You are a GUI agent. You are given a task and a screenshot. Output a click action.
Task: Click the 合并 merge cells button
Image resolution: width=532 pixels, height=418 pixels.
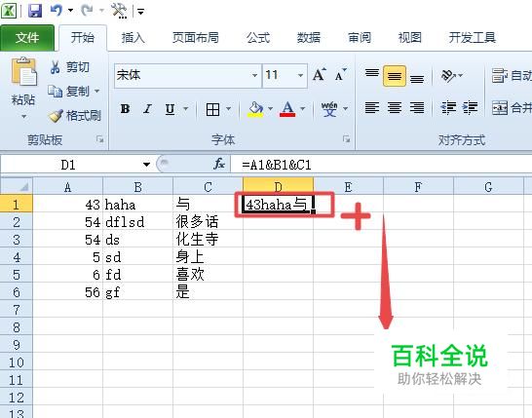(x=512, y=108)
